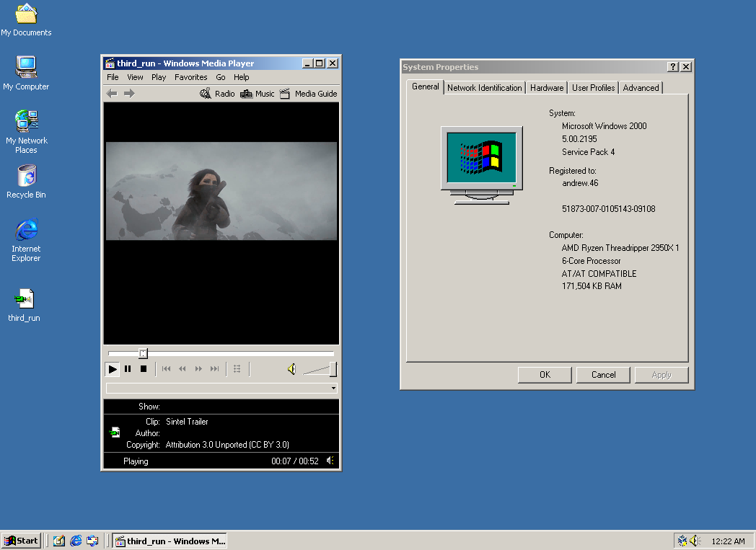Select the Recycle Bin icon

point(26,182)
